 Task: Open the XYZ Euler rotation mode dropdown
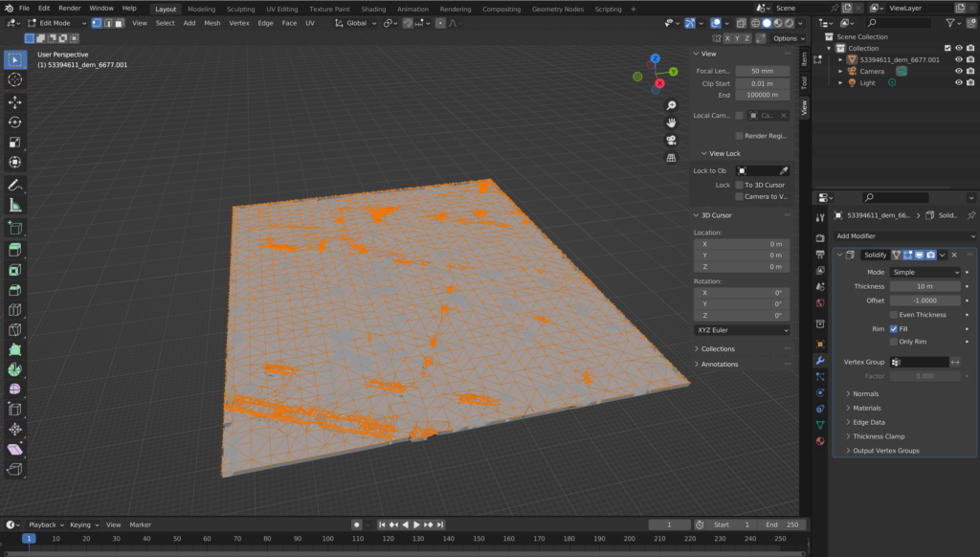click(742, 330)
